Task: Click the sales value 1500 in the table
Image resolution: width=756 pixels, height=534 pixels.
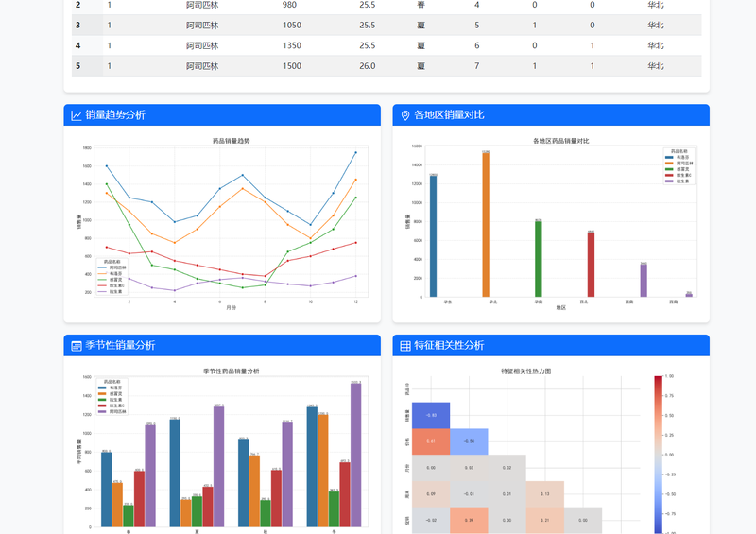Action: [x=292, y=66]
